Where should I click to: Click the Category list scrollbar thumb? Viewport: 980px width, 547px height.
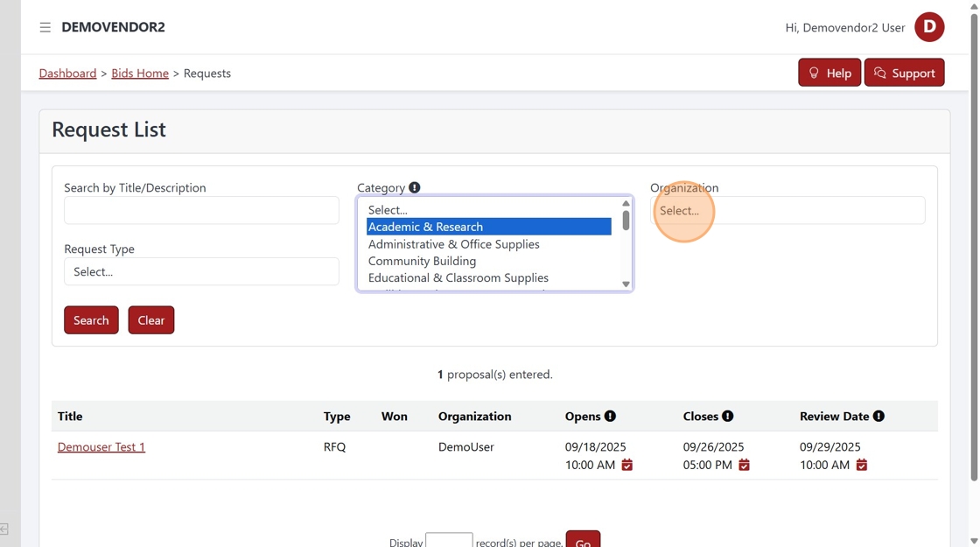point(626,220)
